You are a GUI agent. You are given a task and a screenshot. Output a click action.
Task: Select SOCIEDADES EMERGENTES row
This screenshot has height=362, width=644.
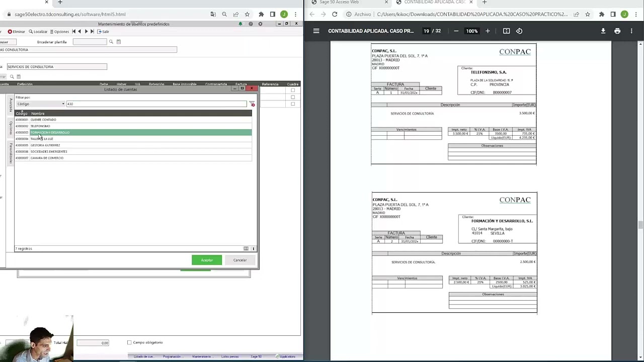tap(133, 151)
